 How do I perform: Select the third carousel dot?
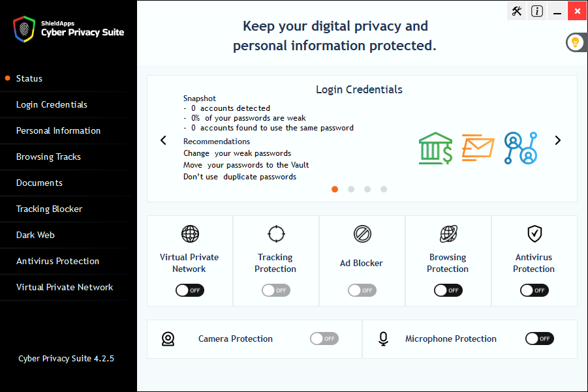(x=367, y=189)
